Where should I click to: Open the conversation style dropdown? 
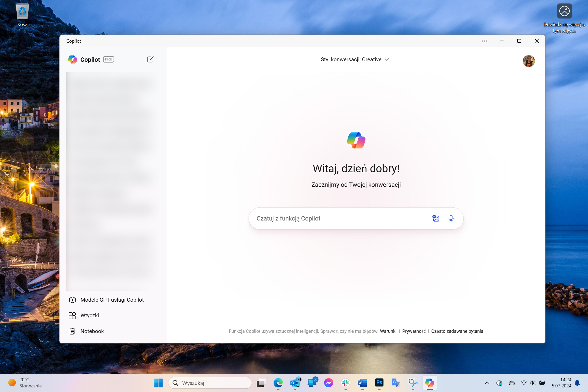355,59
